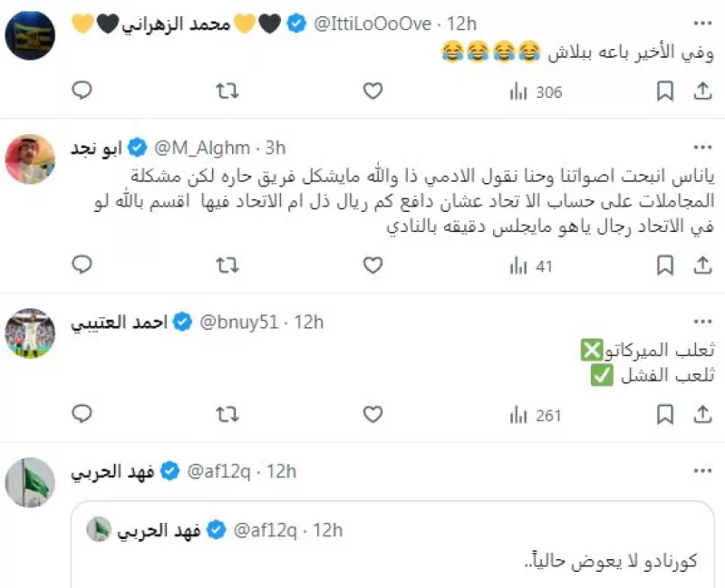
Task: Open the quoted tweet from @af12q
Action: 390,544
